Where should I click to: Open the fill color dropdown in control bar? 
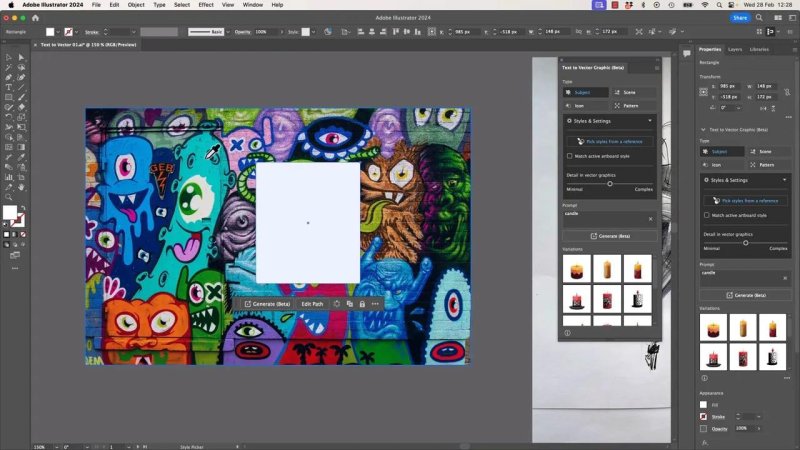coord(58,32)
